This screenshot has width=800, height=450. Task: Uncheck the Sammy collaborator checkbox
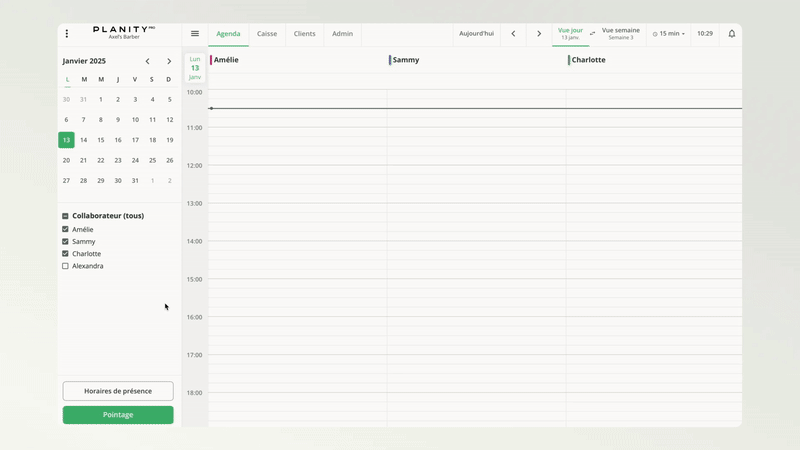click(x=66, y=242)
